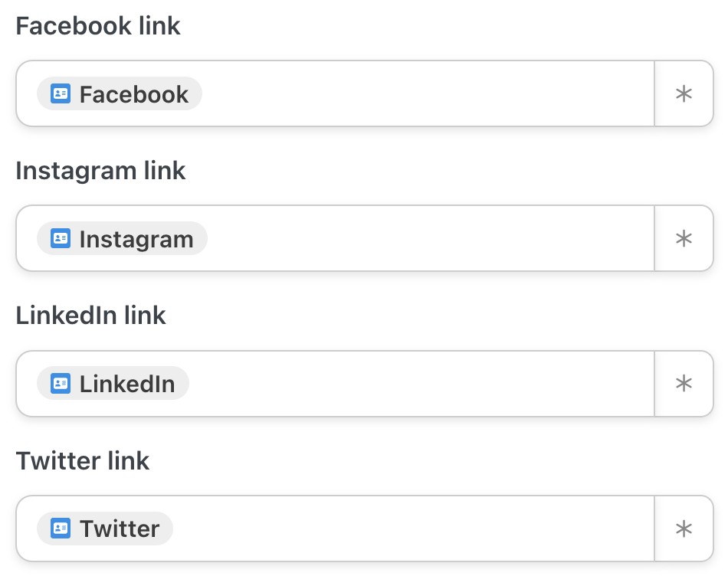Click empty space in Facebook link input
This screenshot has height=576, width=728.
click(x=421, y=94)
